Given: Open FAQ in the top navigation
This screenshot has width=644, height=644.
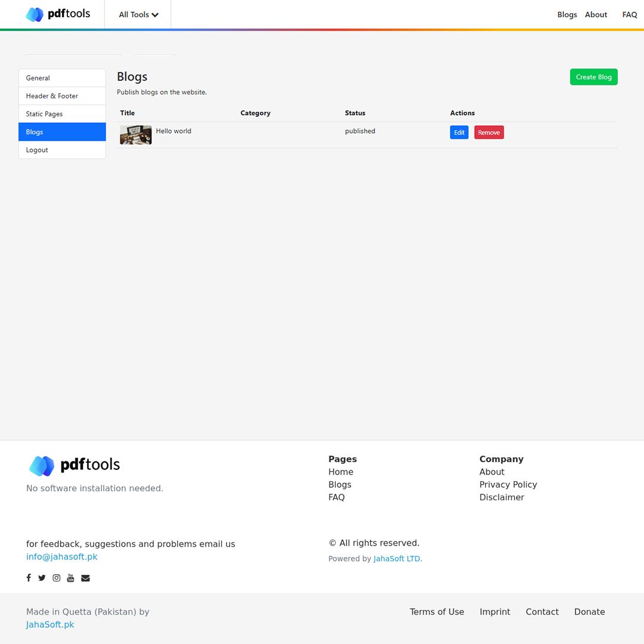Looking at the screenshot, I should (x=629, y=15).
